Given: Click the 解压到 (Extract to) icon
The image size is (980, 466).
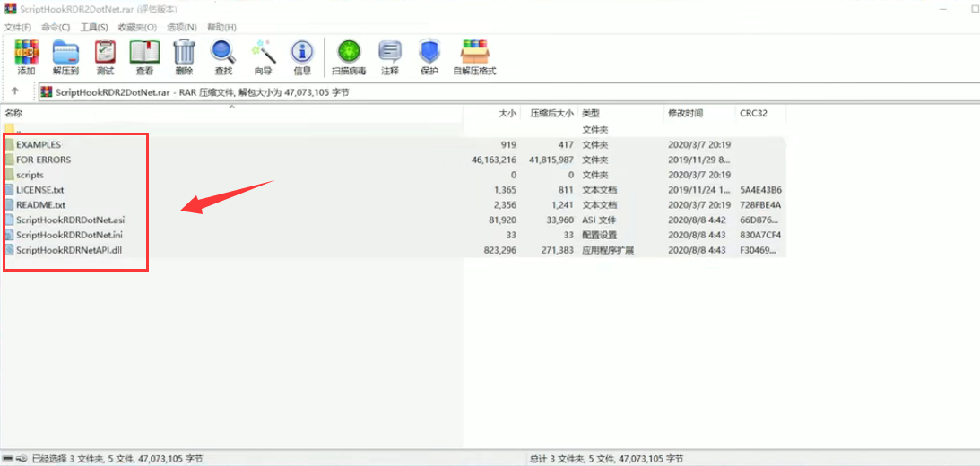Looking at the screenshot, I should pyautogui.click(x=65, y=52).
